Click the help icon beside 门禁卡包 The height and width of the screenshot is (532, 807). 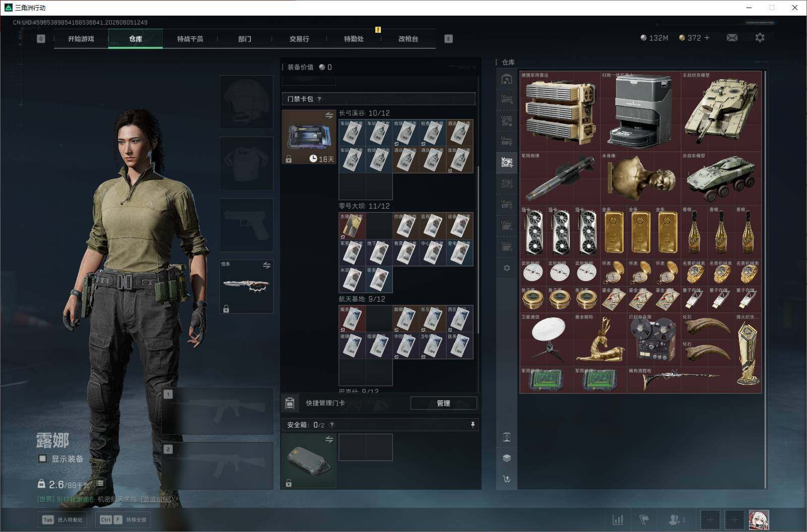319,99
